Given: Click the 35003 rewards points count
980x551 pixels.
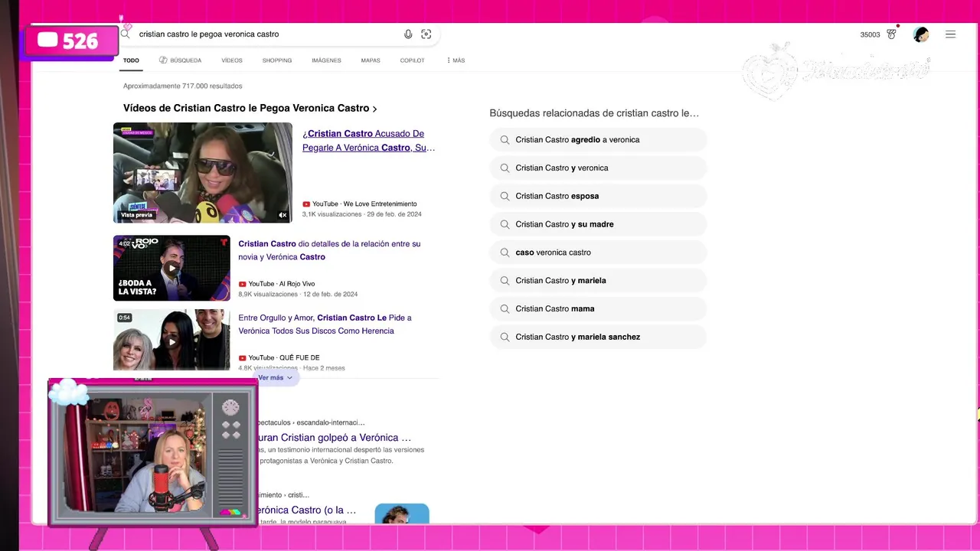Looking at the screenshot, I should click(870, 34).
